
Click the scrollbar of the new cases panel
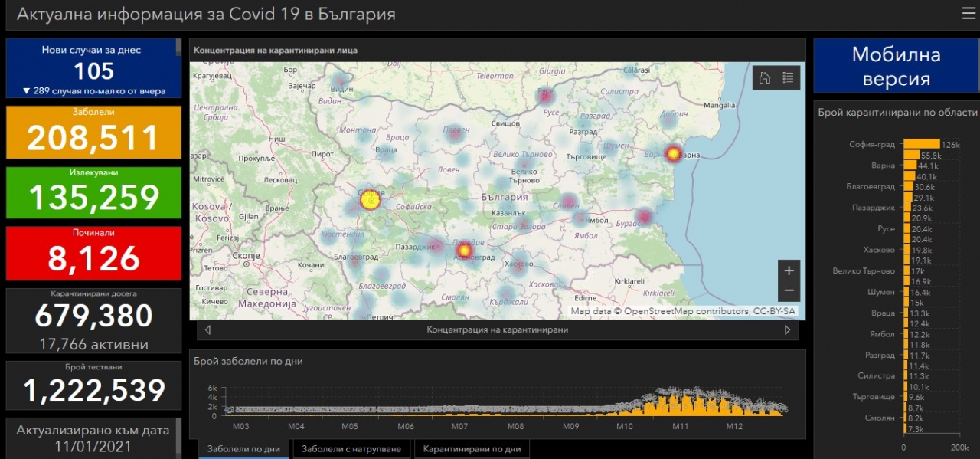tap(179, 48)
